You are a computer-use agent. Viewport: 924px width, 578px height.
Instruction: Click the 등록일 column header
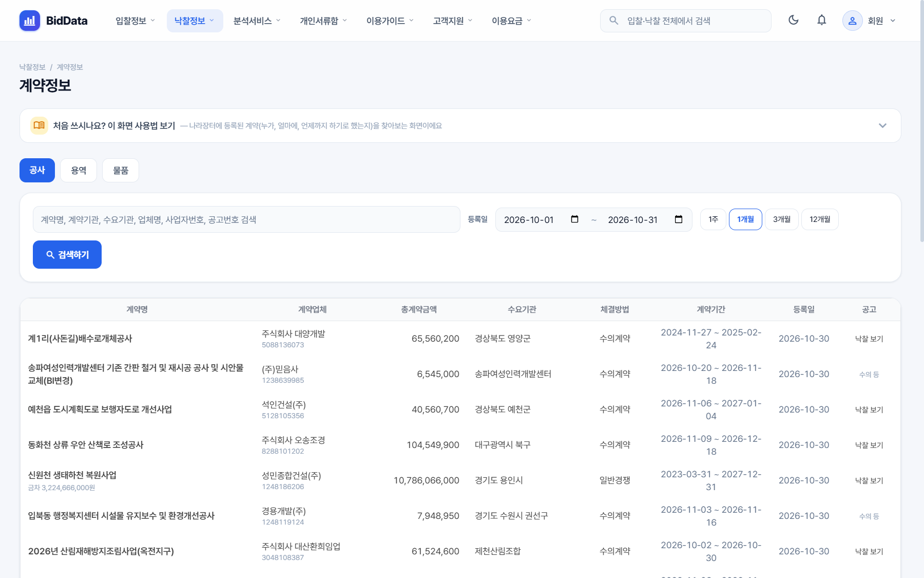[804, 309]
